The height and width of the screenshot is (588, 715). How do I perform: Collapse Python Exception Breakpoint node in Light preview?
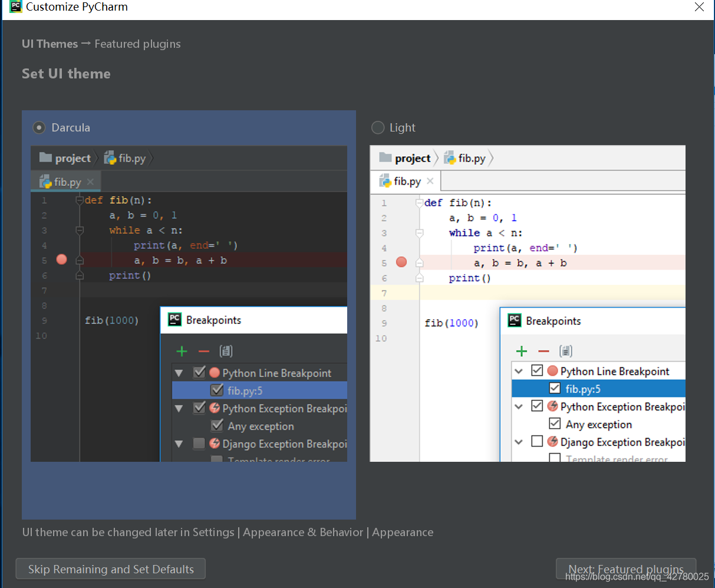[x=519, y=407]
